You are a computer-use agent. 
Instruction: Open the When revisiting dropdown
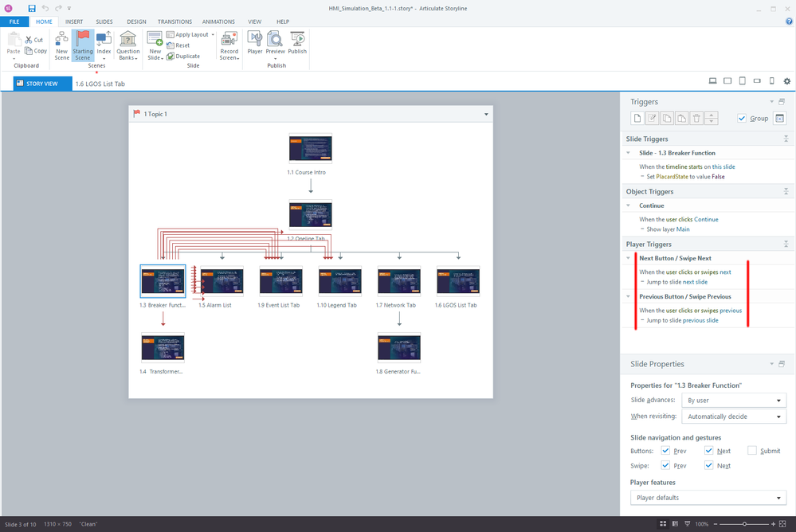(x=734, y=417)
